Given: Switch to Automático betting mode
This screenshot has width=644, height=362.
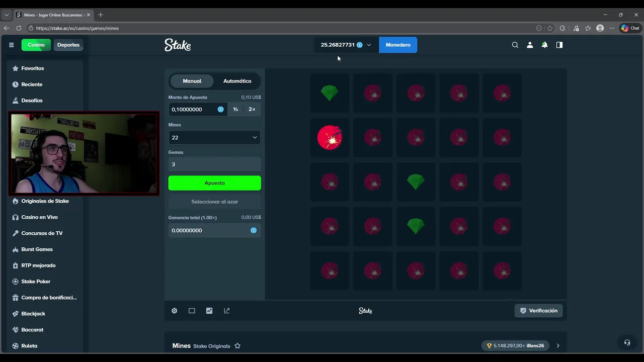Looking at the screenshot, I should click(x=237, y=81).
